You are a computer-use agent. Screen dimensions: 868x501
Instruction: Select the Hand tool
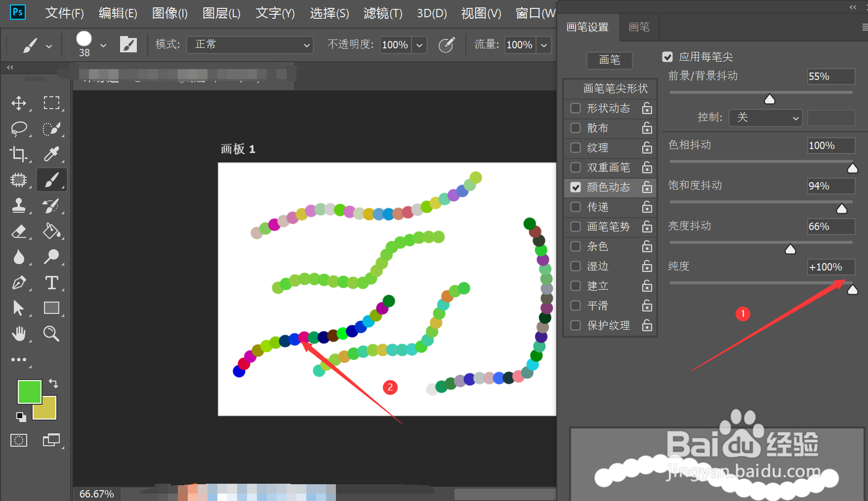(x=19, y=334)
